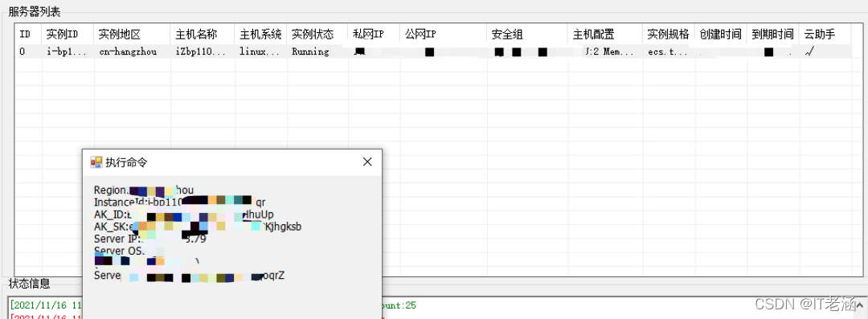868x319 pixels.
Task: Click the 执行命令 dialog window icon
Action: (96, 162)
